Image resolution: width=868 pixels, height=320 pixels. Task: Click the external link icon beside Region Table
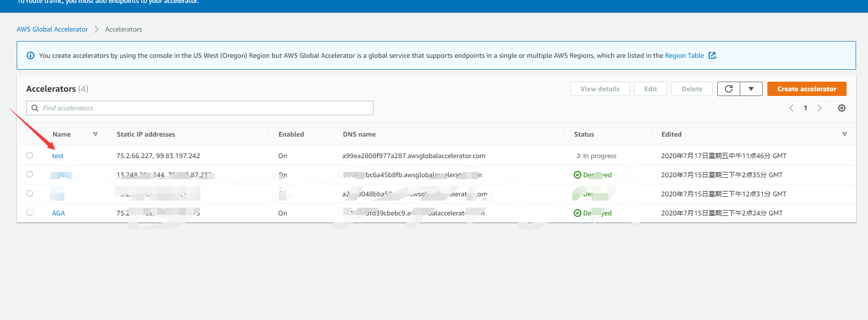[712, 55]
